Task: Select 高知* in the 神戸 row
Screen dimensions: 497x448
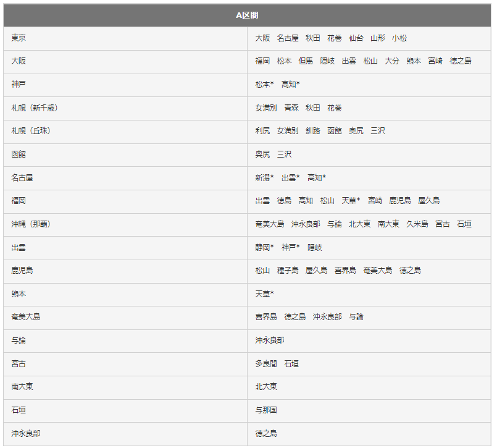Action: coord(290,85)
